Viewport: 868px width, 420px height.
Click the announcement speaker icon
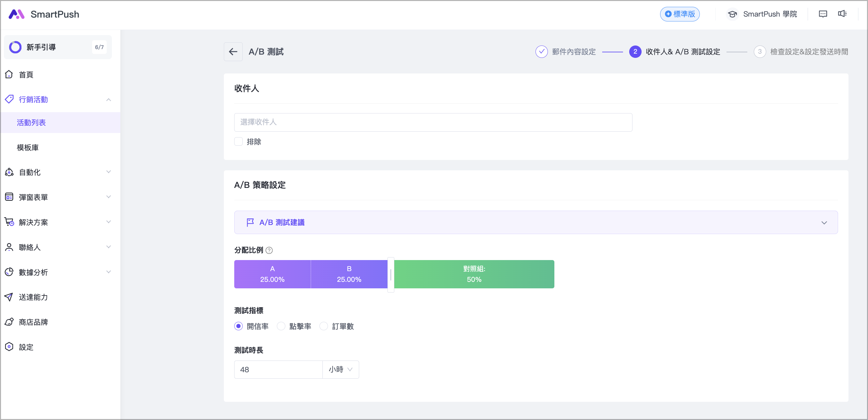point(842,14)
